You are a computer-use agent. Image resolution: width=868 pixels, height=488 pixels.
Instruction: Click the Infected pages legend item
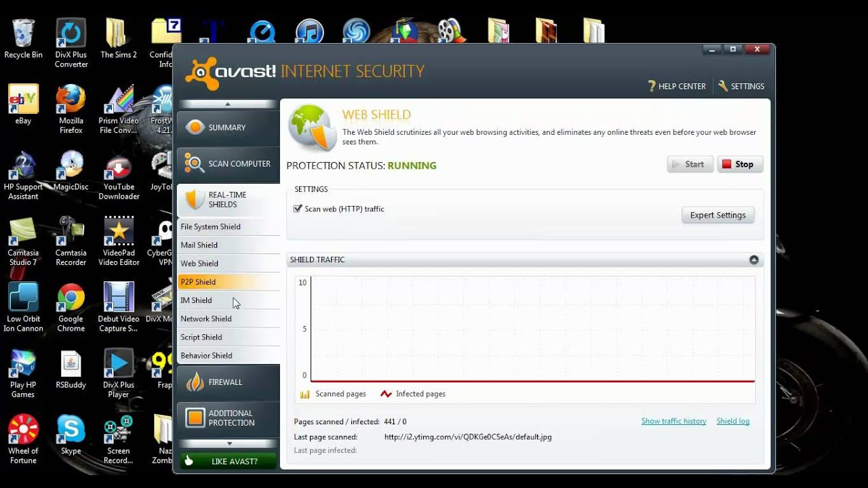pos(413,394)
